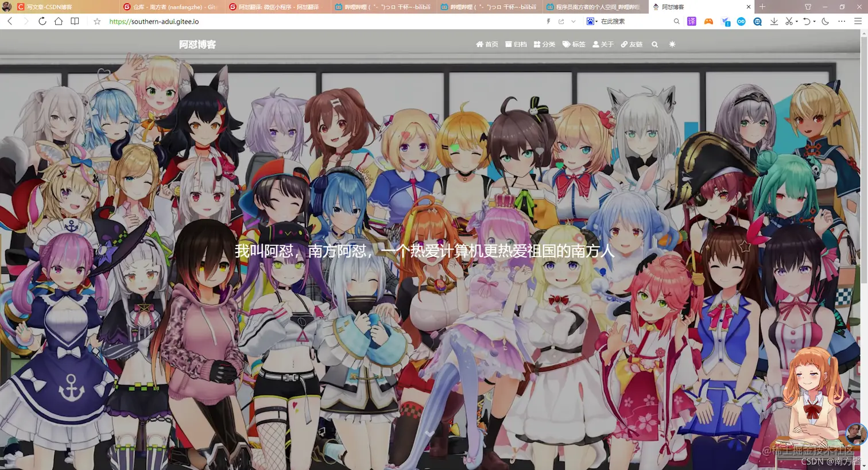Open the orange game controller extension
Image resolution: width=868 pixels, height=470 pixels.
point(708,21)
